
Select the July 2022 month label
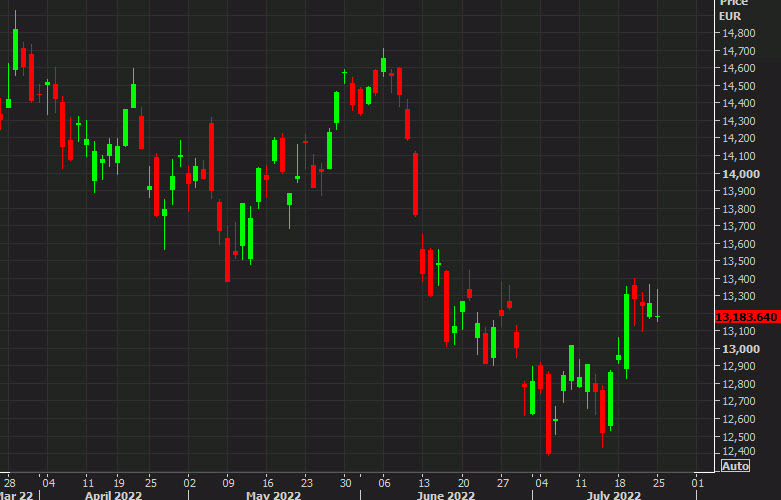[613, 496]
